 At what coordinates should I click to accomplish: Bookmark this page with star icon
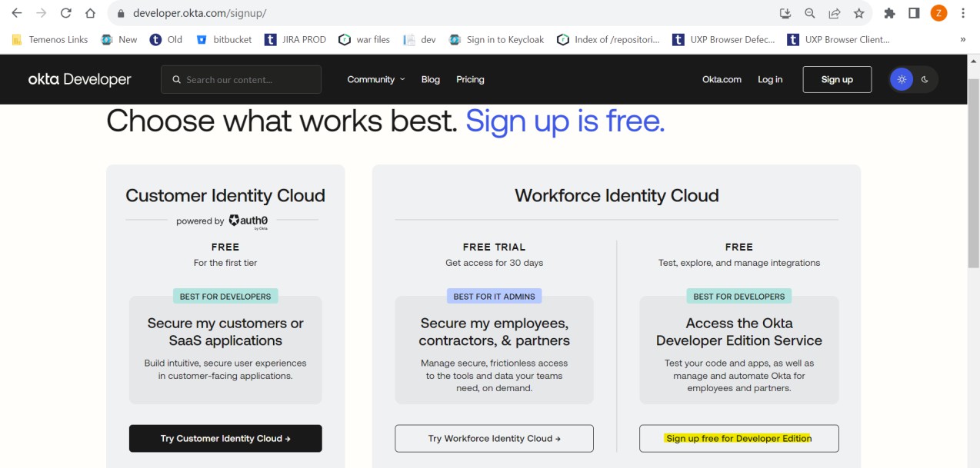(x=858, y=13)
